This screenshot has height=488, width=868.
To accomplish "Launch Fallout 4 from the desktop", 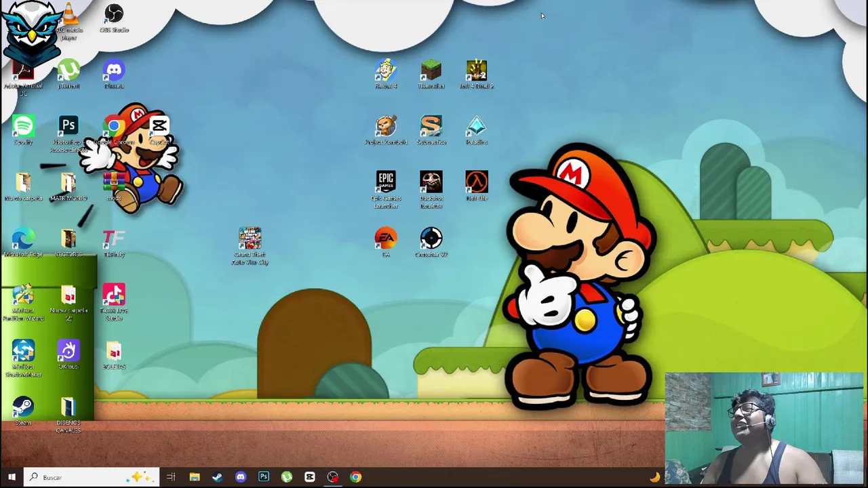I will pyautogui.click(x=386, y=70).
